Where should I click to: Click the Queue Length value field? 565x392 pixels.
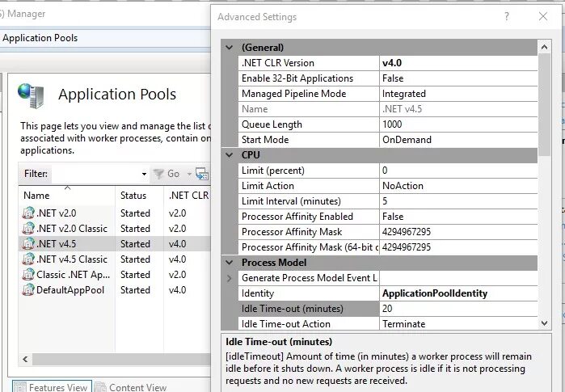[457, 124]
